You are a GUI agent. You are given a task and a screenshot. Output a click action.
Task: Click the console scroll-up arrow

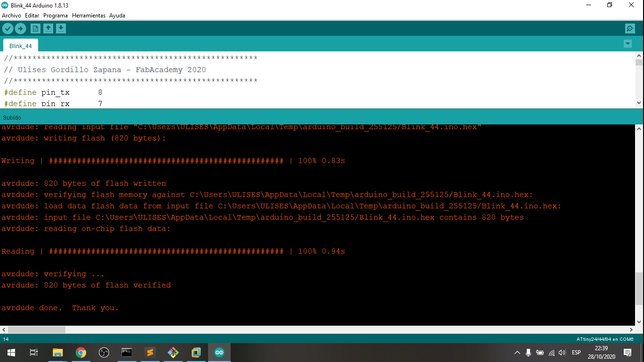pos(639,128)
